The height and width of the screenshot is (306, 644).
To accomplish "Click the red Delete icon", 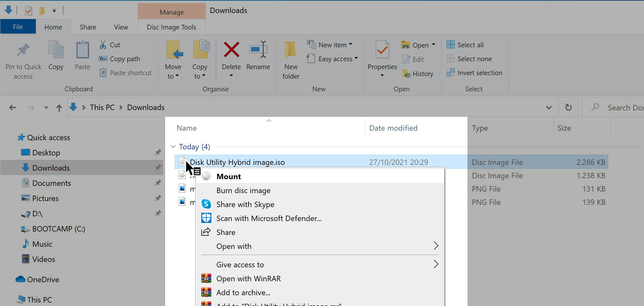I will tap(231, 50).
